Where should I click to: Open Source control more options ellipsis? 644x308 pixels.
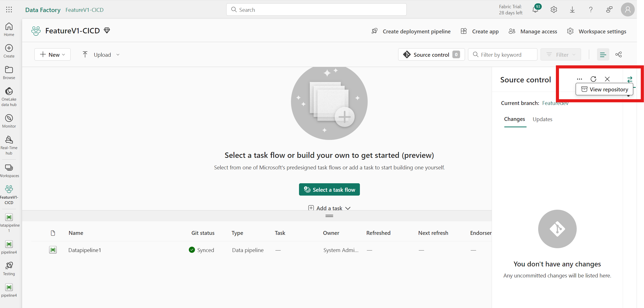coord(580,79)
